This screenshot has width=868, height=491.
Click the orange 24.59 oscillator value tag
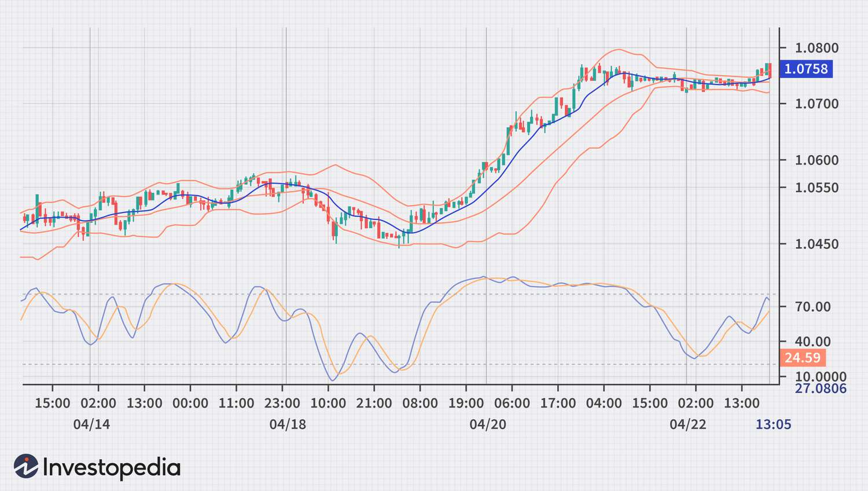(803, 358)
